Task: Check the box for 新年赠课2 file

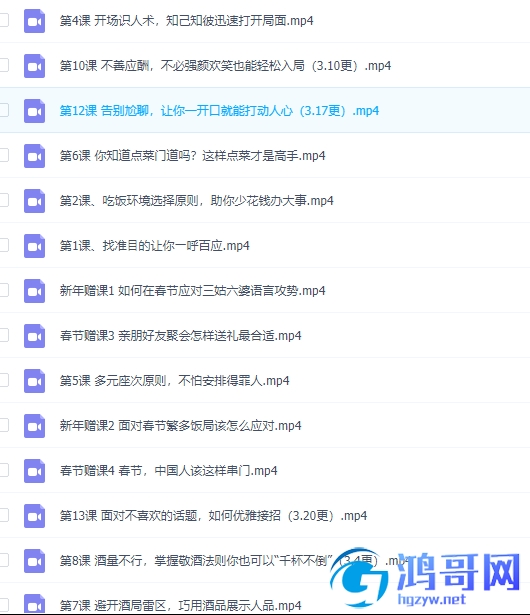Action: [3, 425]
